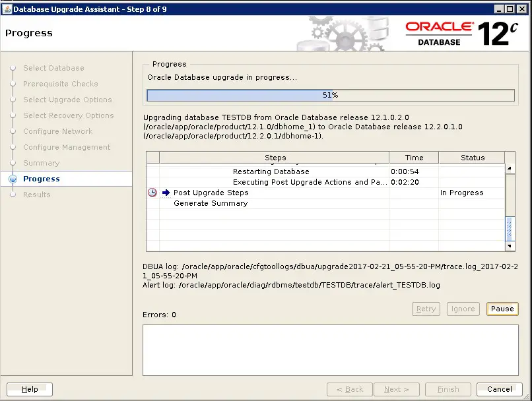
Task: Select the Select Recovery Options step
Action: pos(69,115)
